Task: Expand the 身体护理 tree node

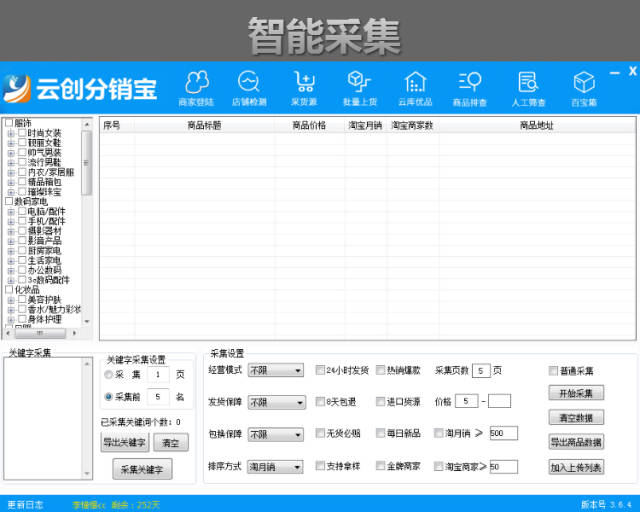Action: [x=11, y=319]
